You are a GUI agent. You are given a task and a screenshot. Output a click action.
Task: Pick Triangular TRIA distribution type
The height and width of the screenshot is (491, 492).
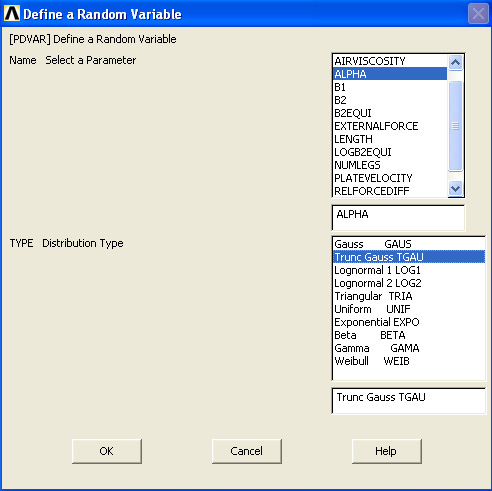tap(409, 296)
